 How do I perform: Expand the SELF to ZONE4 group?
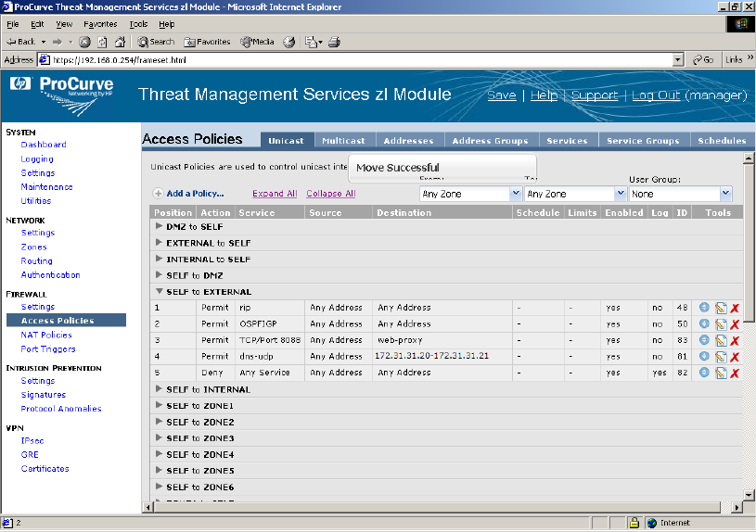[159, 453]
